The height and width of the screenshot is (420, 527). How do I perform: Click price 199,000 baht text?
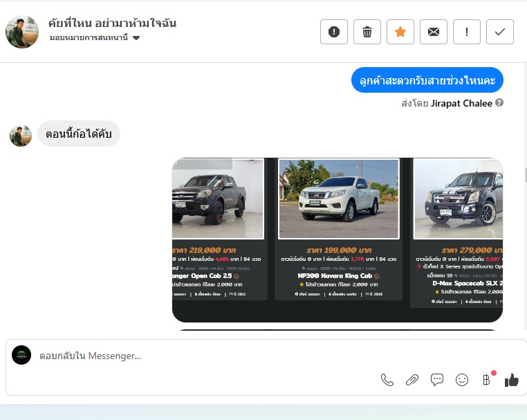pyautogui.click(x=339, y=250)
